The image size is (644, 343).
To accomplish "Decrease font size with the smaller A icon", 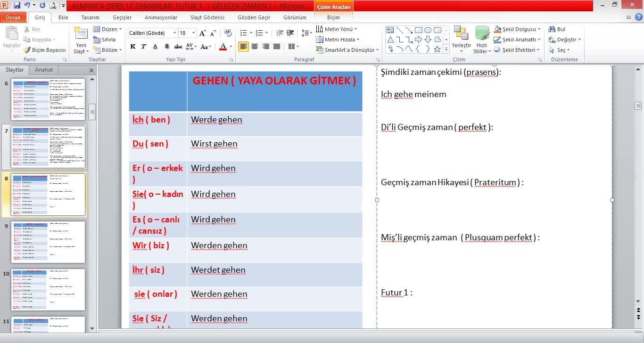I will (213, 33).
